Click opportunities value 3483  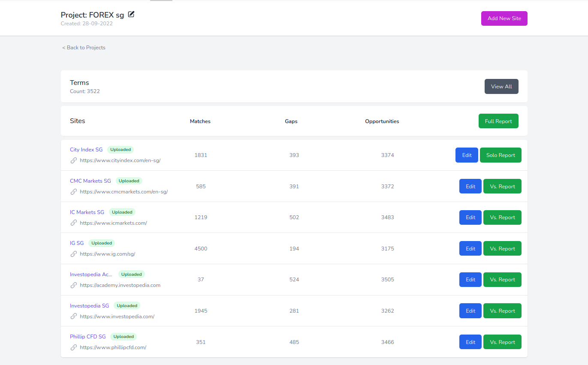388,217
